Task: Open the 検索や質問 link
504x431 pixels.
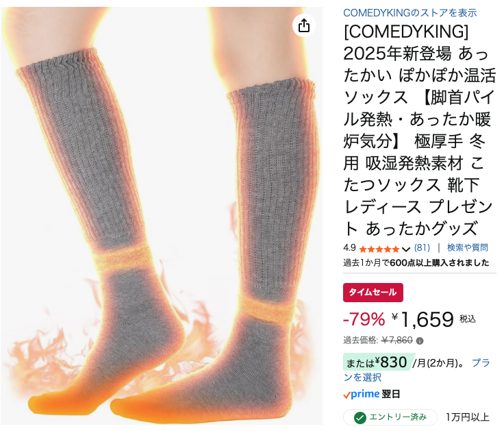Action: [467, 247]
